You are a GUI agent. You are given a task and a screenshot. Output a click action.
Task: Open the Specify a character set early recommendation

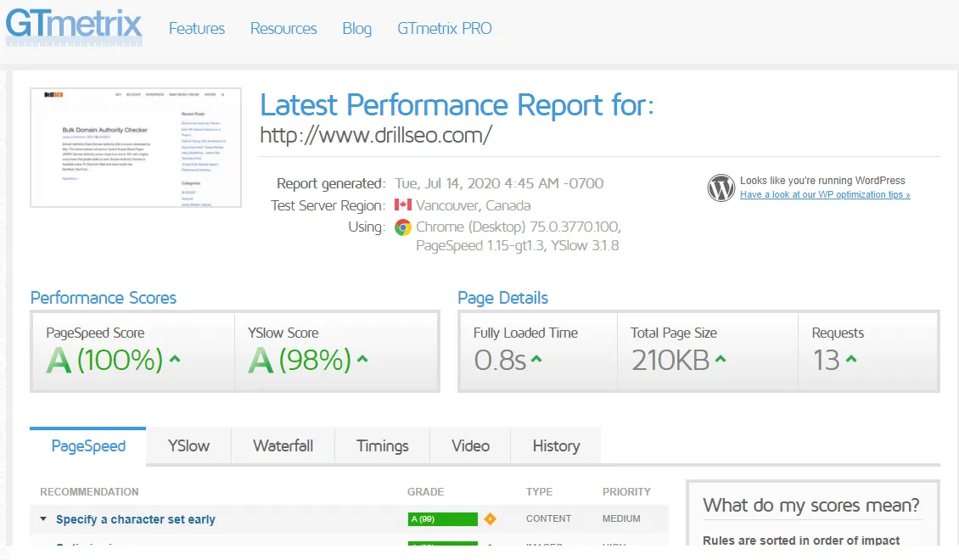[136, 519]
